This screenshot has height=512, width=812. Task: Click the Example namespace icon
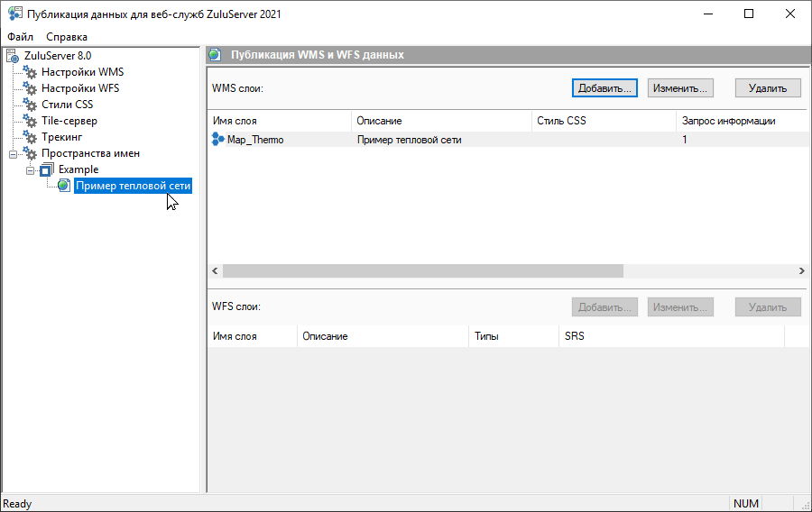point(47,169)
